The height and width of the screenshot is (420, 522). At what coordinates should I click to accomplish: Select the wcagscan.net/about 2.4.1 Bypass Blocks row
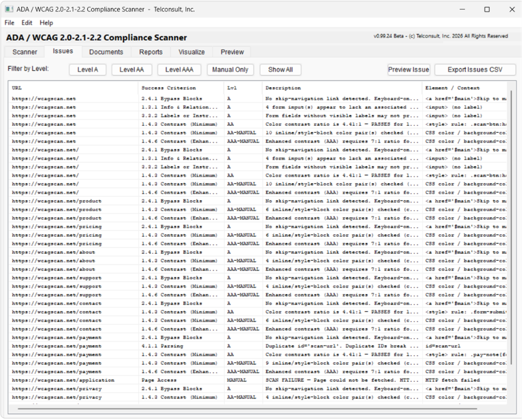pos(258,252)
